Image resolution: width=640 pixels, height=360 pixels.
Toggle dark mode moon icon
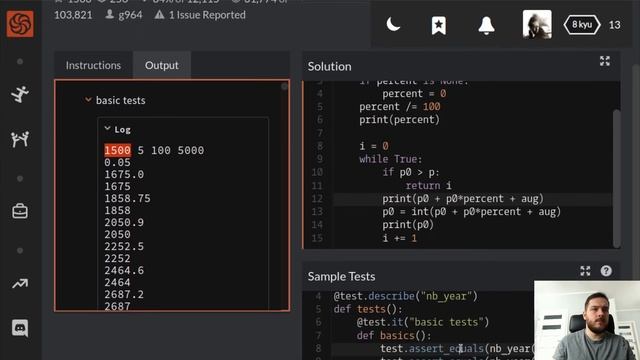(x=393, y=24)
